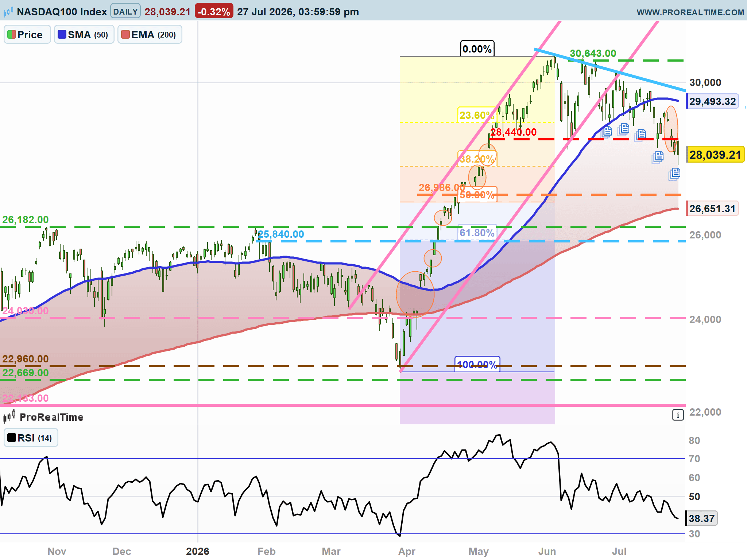Toggle the SMA (50) indicator legend
The height and width of the screenshot is (560, 747).
(x=84, y=35)
